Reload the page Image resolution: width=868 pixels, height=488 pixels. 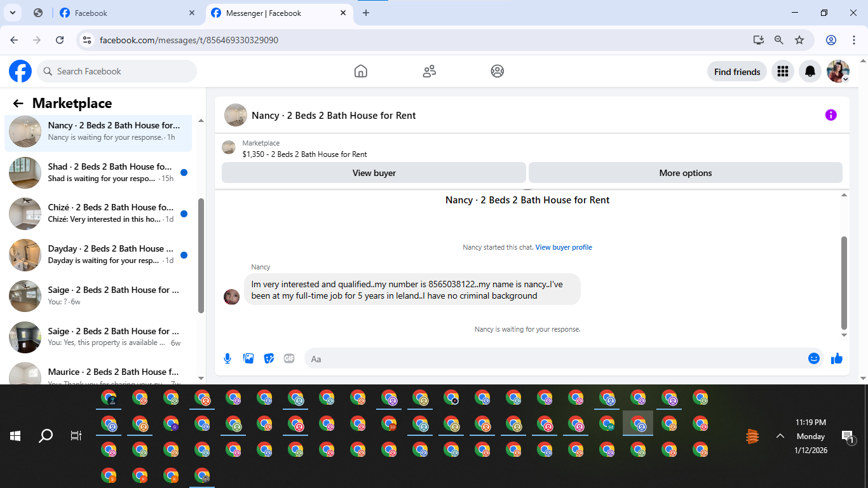point(60,40)
